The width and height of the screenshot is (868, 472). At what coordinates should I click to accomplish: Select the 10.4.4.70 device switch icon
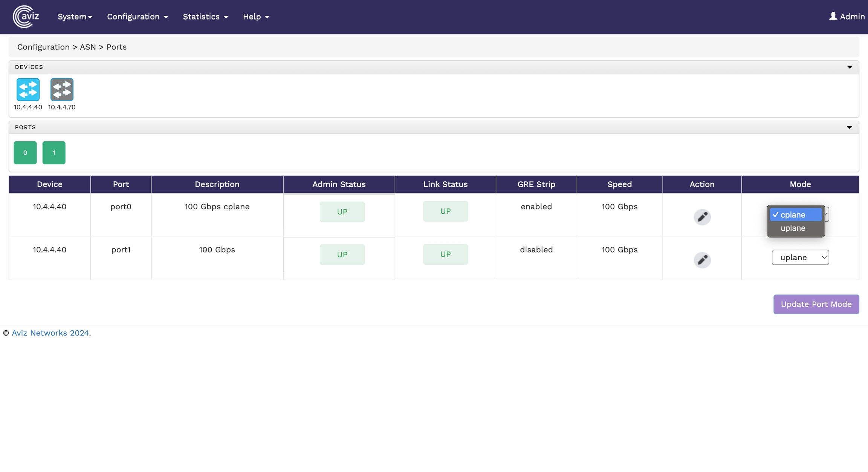coord(62,90)
